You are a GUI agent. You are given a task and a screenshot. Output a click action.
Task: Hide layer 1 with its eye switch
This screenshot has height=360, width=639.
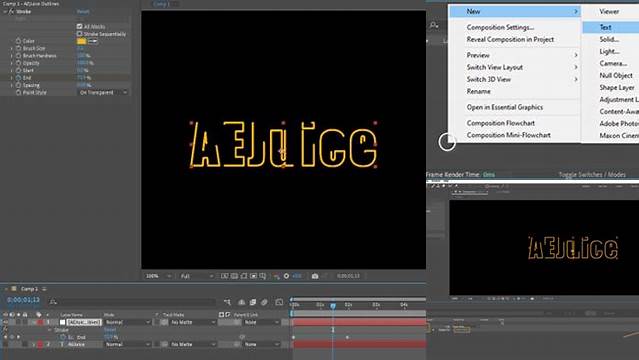pyautogui.click(x=5, y=322)
